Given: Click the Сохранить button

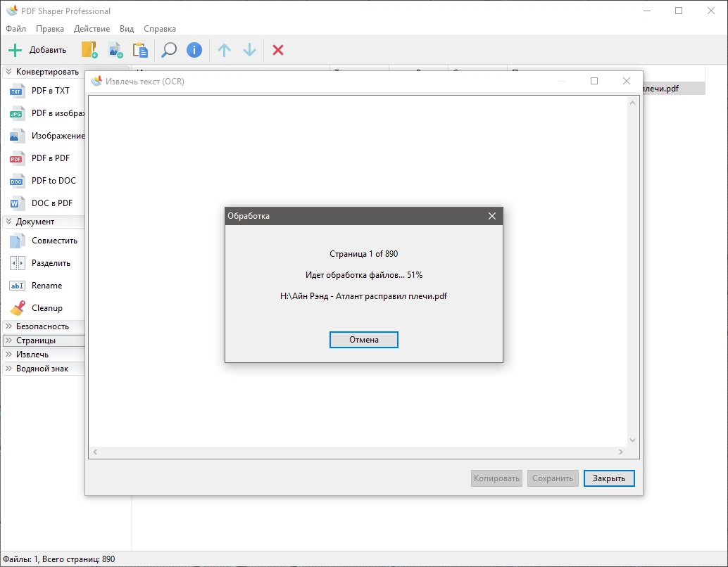Looking at the screenshot, I should click(x=553, y=478).
